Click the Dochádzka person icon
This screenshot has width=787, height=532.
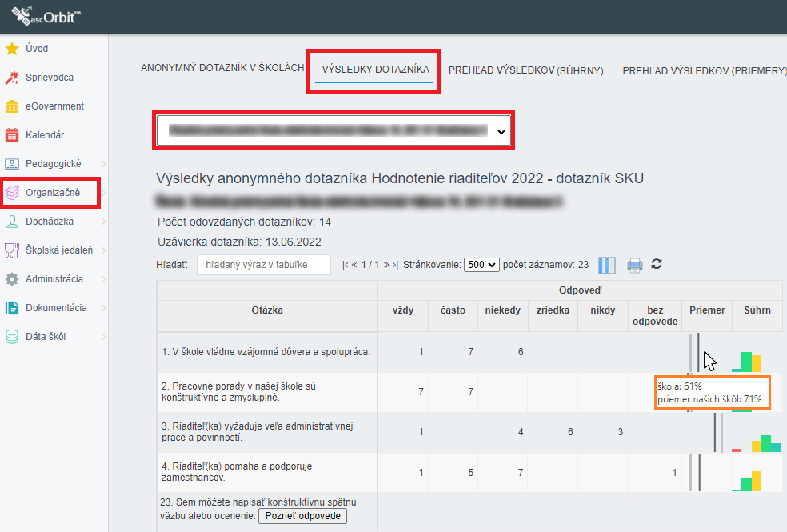click(x=12, y=222)
